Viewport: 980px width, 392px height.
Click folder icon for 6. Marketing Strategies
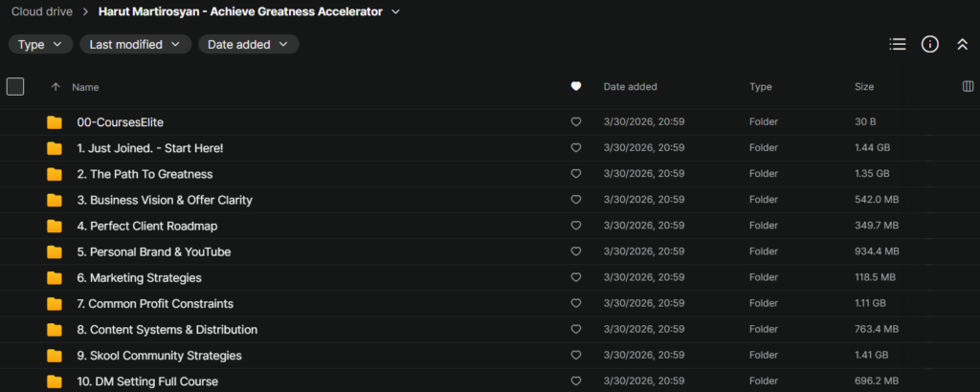point(55,278)
